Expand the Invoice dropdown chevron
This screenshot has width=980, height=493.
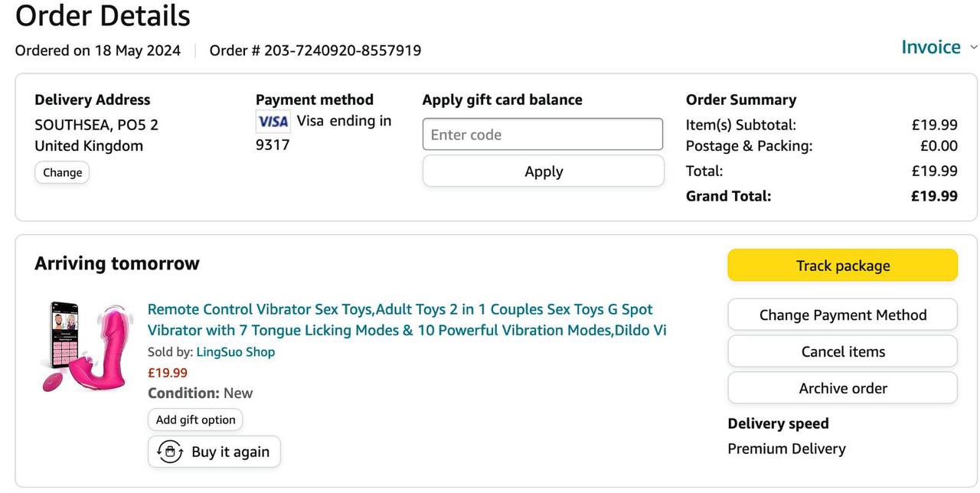coord(974,47)
